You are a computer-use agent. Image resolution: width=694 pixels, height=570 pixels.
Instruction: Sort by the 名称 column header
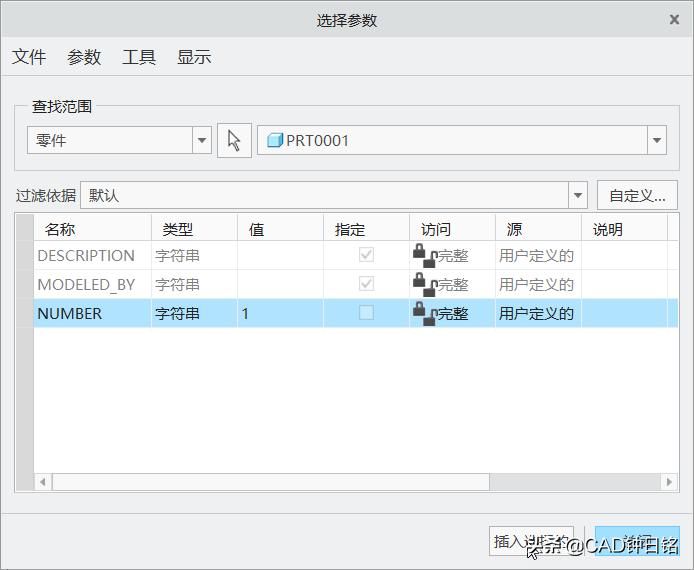[x=93, y=229]
